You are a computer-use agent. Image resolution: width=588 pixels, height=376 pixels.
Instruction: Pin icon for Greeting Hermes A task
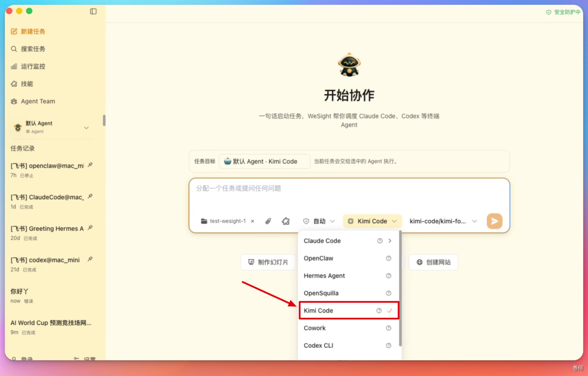[x=90, y=228]
